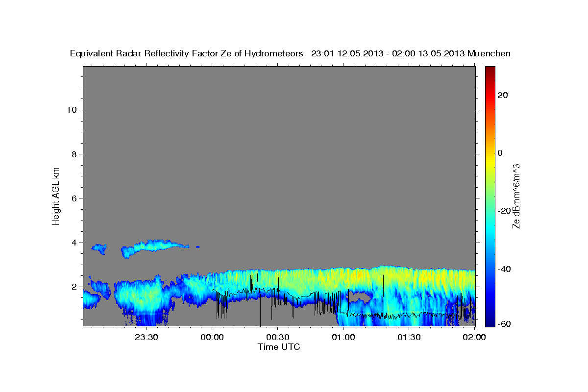Click the isolated cloud patch near 4 km
Viewport: 588px width, 392px height.
point(154,247)
